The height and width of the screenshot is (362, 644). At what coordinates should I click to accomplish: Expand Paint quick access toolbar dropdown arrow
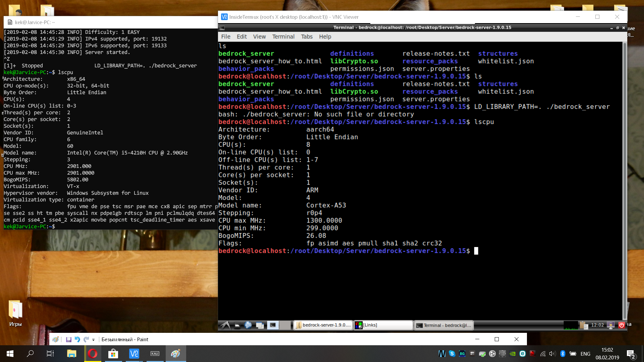(94, 340)
